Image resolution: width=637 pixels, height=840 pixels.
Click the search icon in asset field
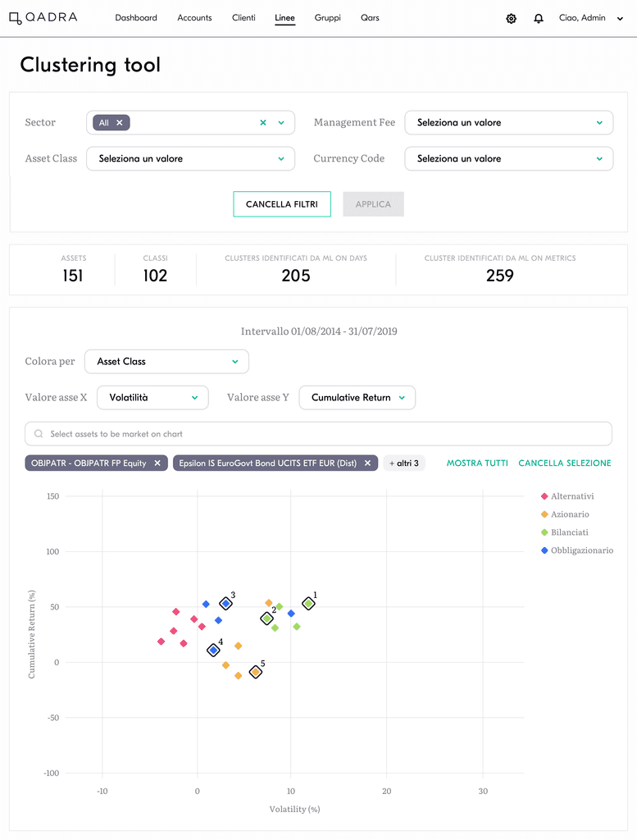(39, 434)
